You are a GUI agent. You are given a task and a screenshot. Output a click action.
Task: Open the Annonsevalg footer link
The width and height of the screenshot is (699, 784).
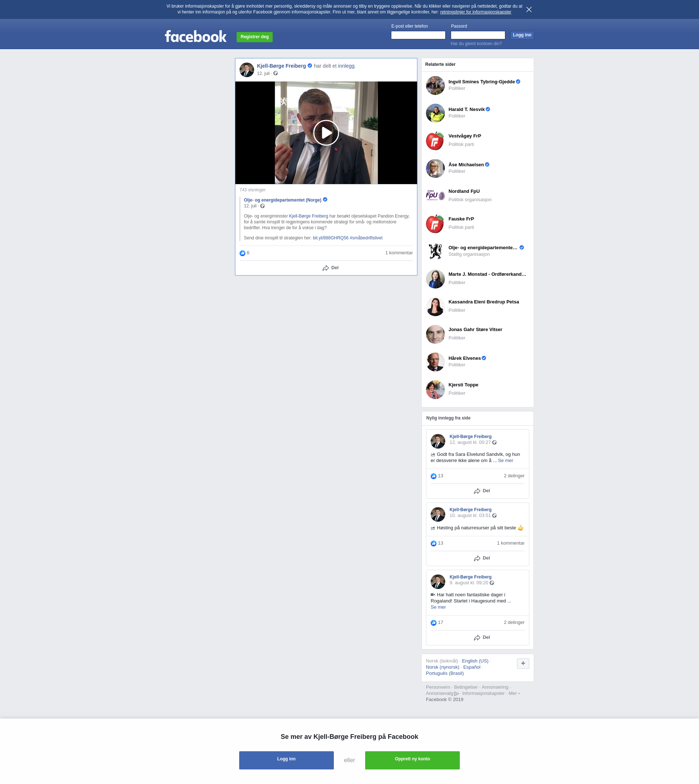pos(442,693)
